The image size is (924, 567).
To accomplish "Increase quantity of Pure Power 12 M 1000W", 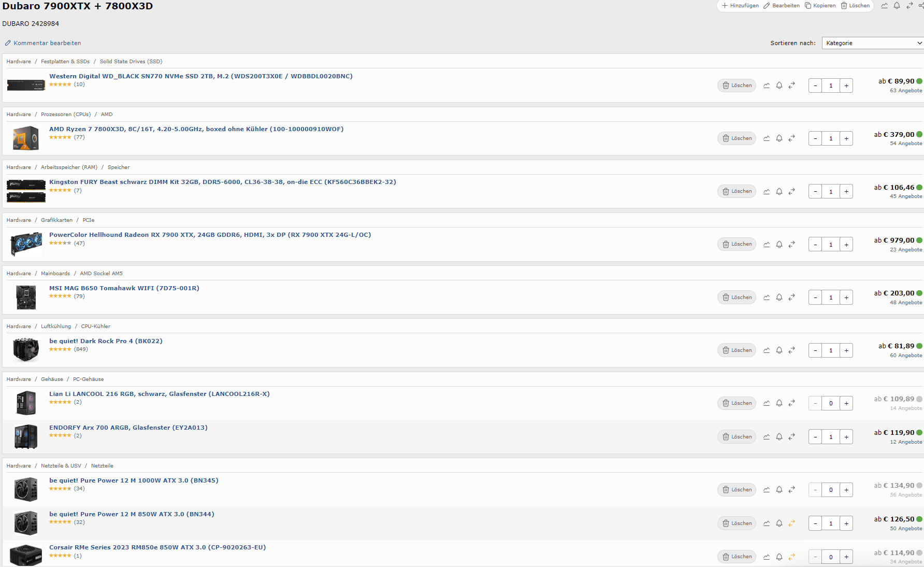I will pos(846,490).
